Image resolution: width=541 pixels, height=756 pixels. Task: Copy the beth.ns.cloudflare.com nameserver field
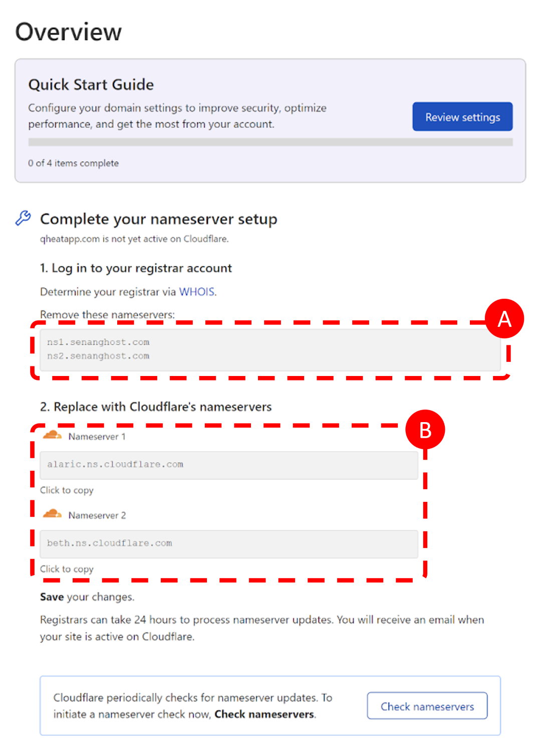pyautogui.click(x=229, y=543)
